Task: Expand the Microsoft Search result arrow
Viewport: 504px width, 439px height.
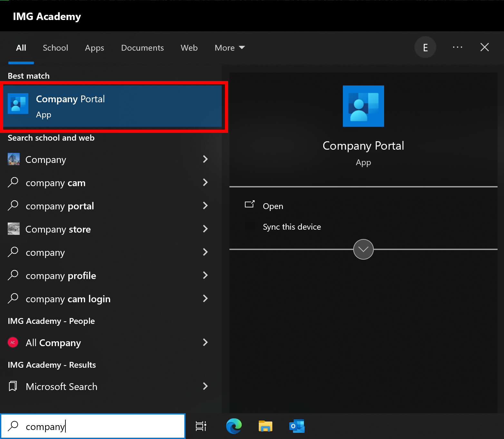Action: (205, 386)
